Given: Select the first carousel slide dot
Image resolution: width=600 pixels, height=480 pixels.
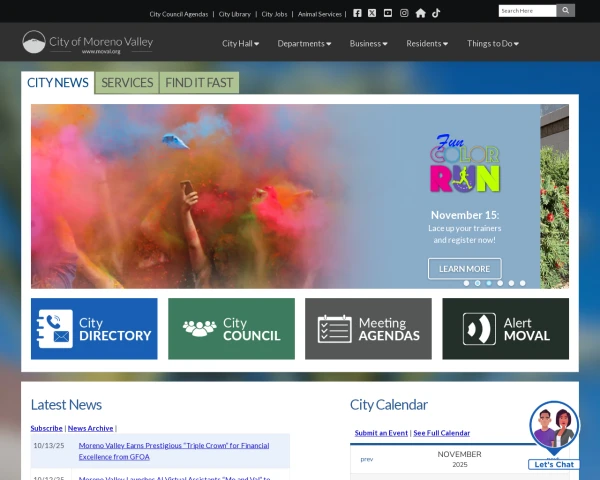Looking at the screenshot, I should coord(466,283).
